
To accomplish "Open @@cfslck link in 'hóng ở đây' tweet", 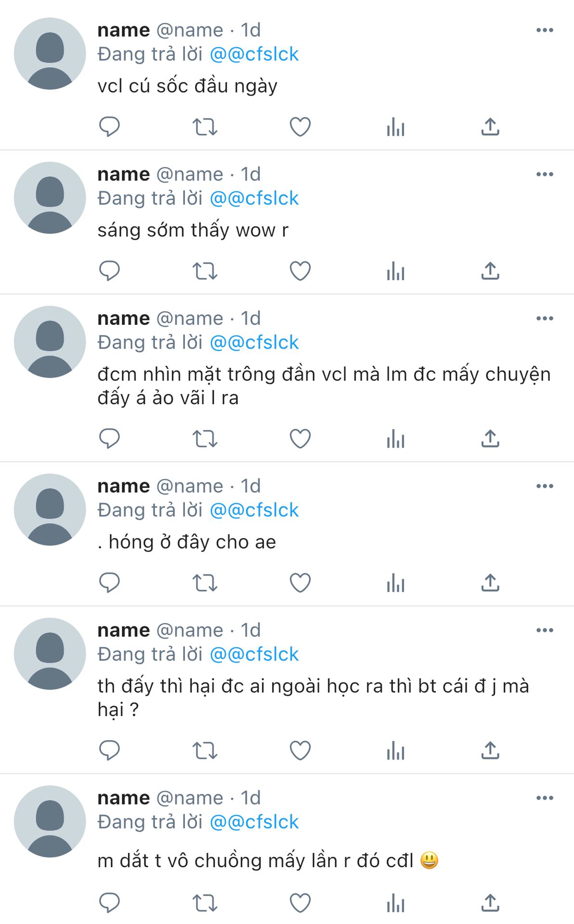I will 254,510.
